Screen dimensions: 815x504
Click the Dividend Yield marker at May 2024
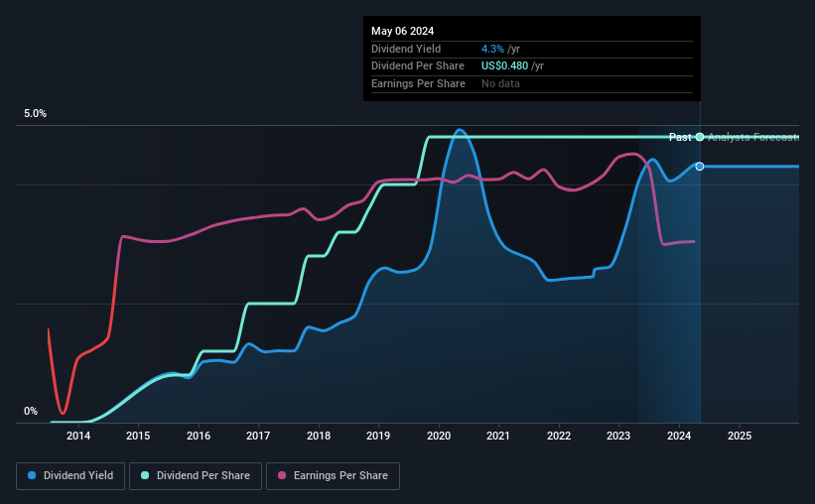[x=700, y=167]
